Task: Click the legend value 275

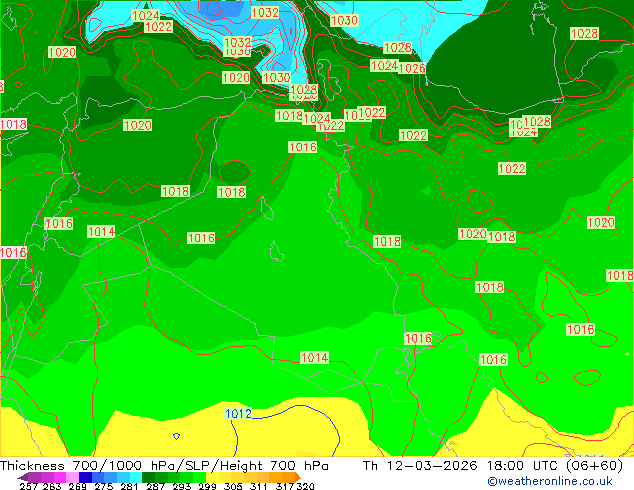Action: (104, 486)
